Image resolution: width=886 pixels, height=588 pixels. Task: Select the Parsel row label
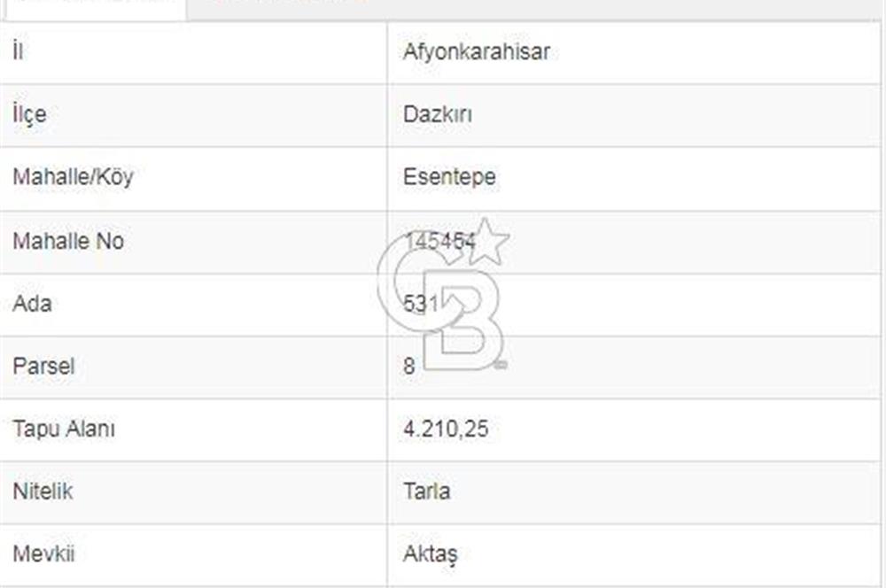click(43, 367)
